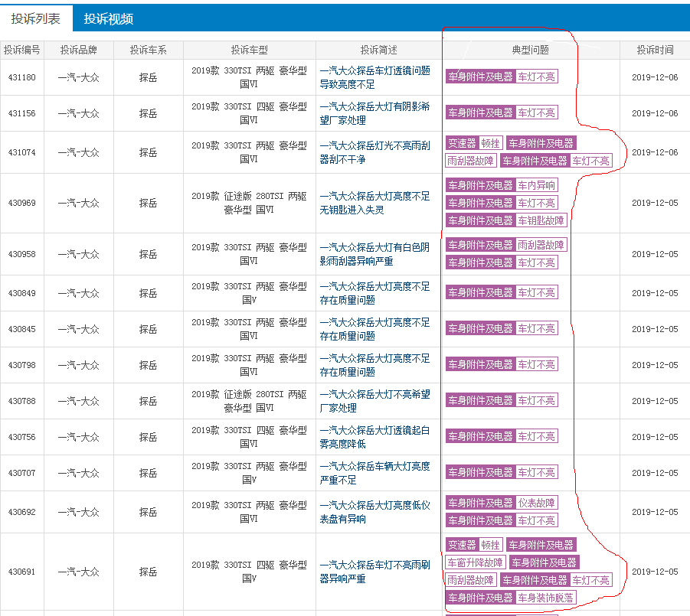
Task: Click the 雨刮器故障 tag in row 431074
Action: (471, 161)
